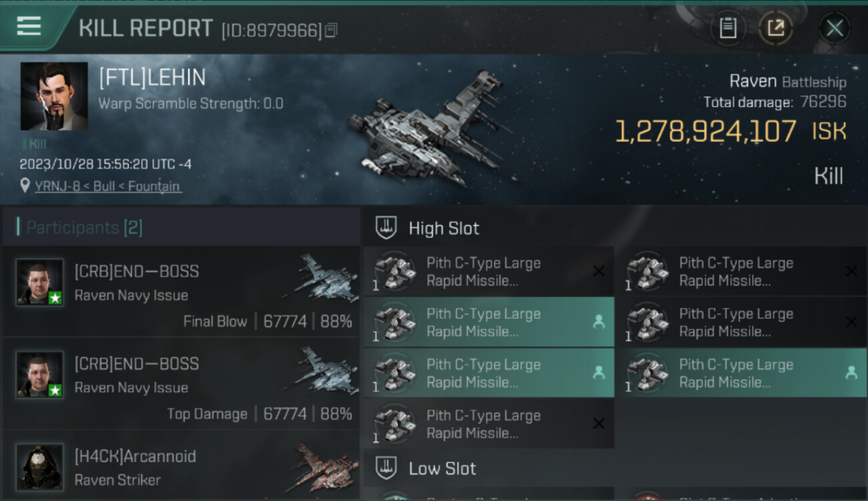The image size is (868, 501).
Task: Copy the kill report ID
Action: (x=332, y=30)
